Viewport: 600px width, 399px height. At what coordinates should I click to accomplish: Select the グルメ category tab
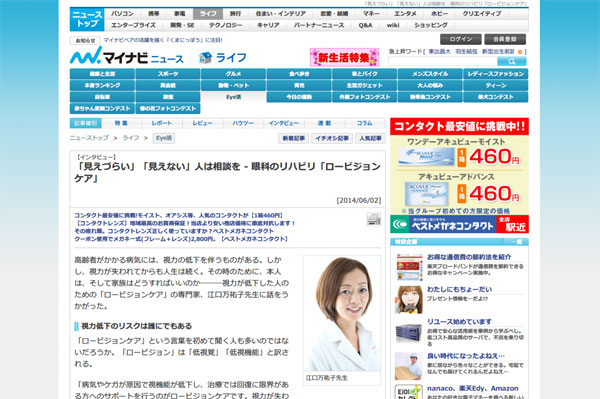(233, 74)
